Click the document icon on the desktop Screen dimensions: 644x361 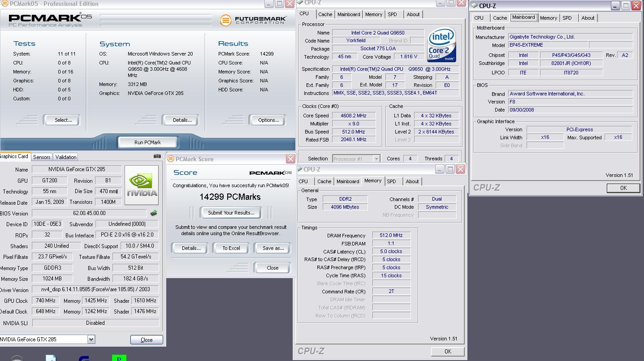coord(51,358)
